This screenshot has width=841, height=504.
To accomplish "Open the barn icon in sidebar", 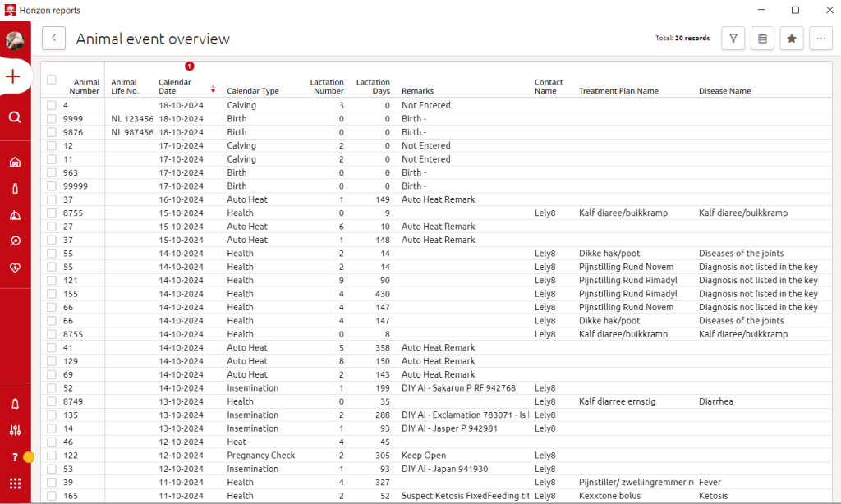I will (15, 162).
